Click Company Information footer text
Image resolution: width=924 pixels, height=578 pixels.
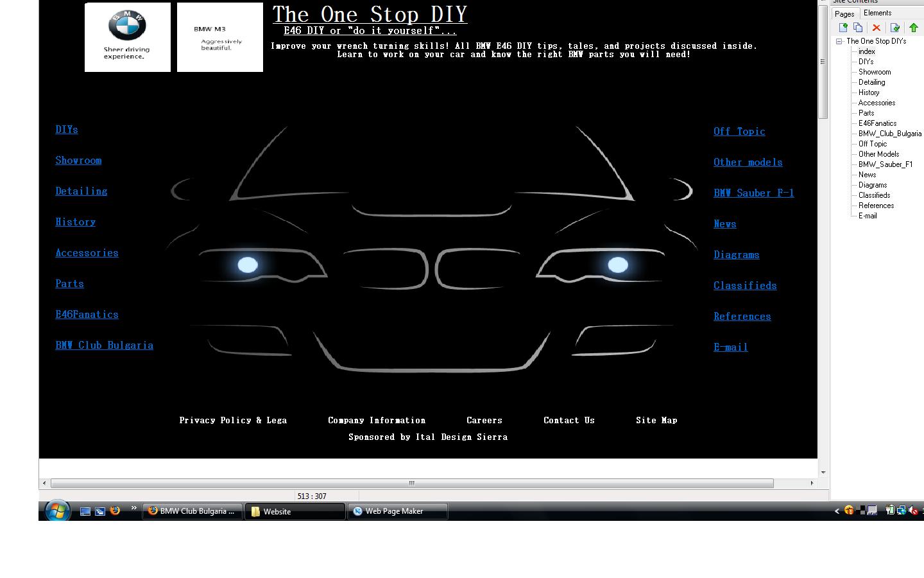[x=377, y=420]
